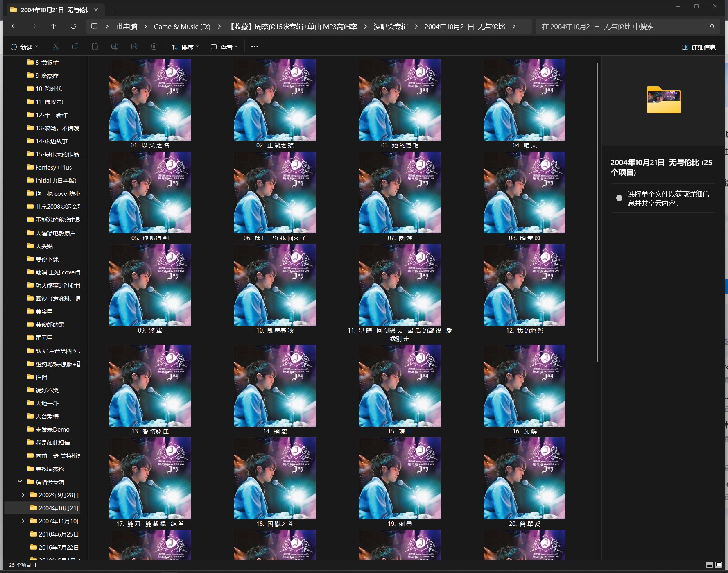Expand the 2002年9月28日 tree folder

[x=23, y=495]
